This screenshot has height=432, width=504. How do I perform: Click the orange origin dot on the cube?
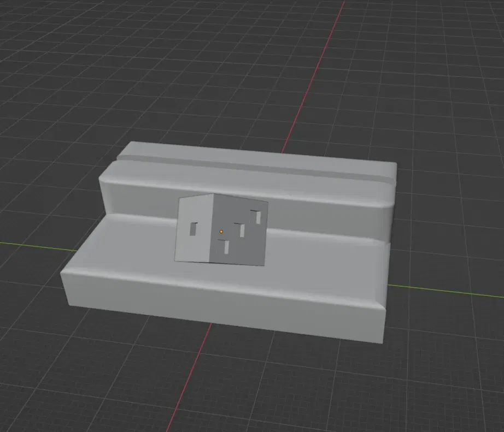click(x=221, y=232)
